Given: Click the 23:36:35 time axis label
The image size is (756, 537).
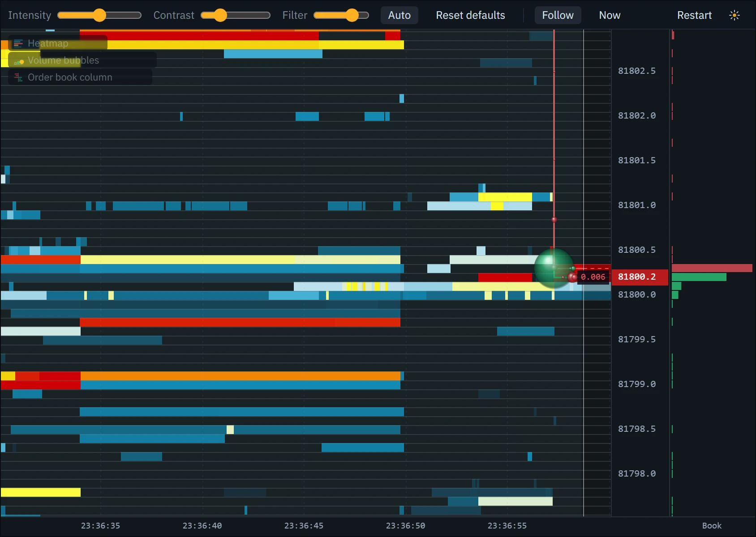Looking at the screenshot, I should [x=100, y=526].
